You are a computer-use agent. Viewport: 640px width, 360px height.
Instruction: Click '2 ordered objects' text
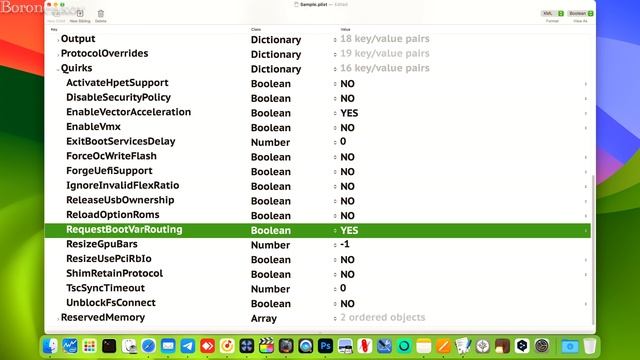point(383,318)
